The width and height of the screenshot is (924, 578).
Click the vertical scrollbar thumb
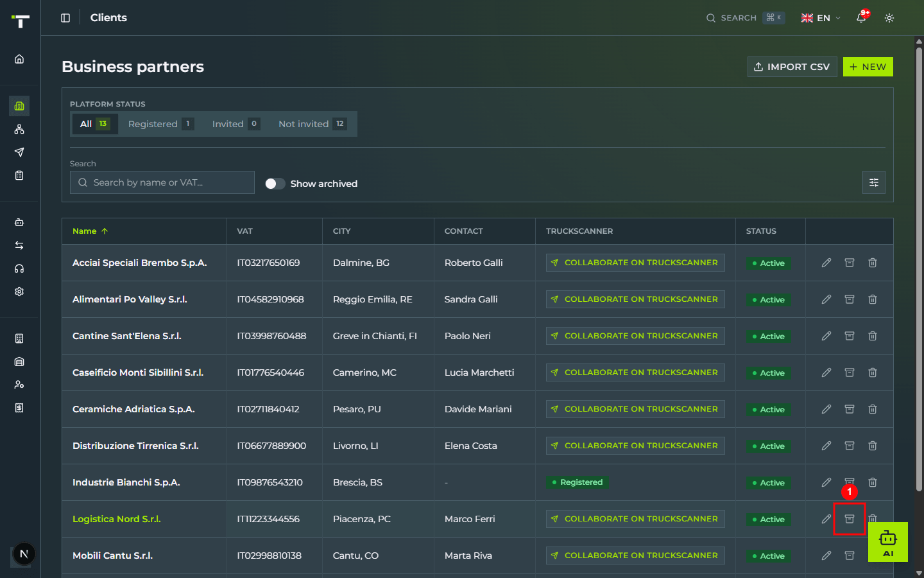tap(919, 268)
